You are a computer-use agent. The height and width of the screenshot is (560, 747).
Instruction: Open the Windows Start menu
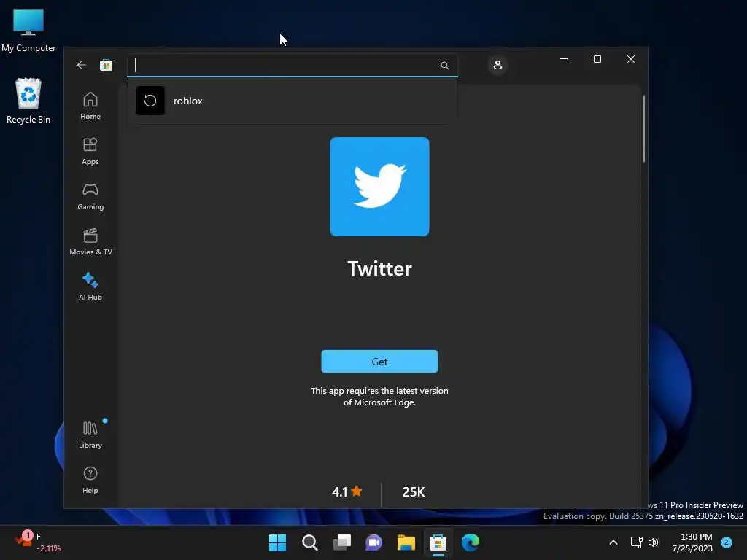(x=277, y=542)
